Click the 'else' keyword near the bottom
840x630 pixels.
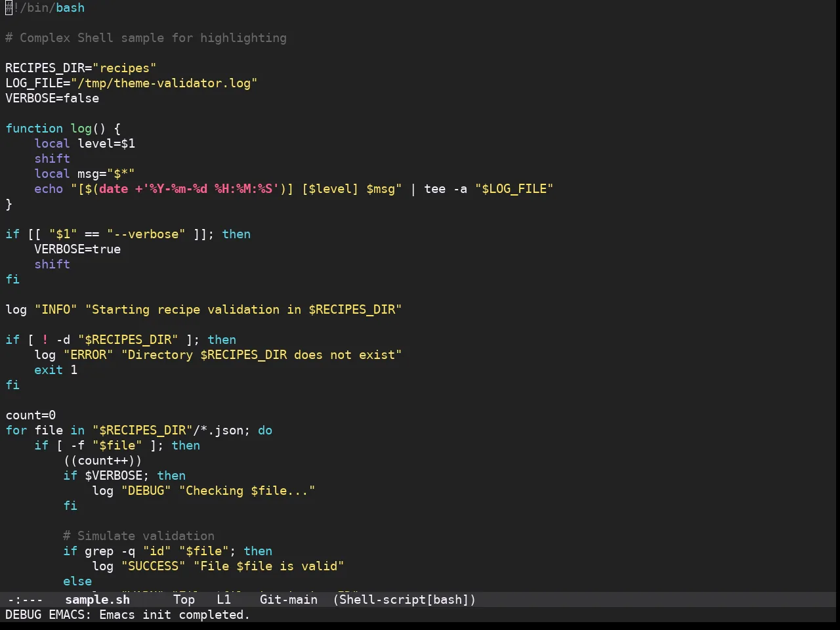click(x=77, y=581)
